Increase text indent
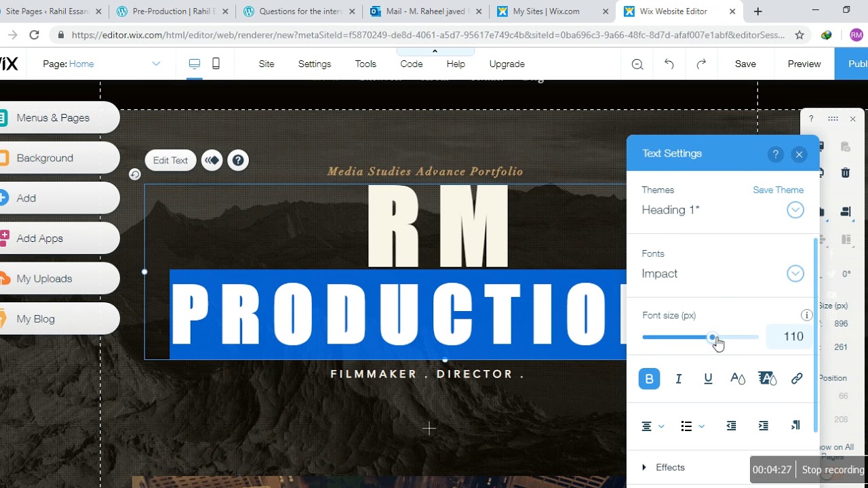Screen dimensions: 868x488 pyautogui.click(x=764, y=426)
